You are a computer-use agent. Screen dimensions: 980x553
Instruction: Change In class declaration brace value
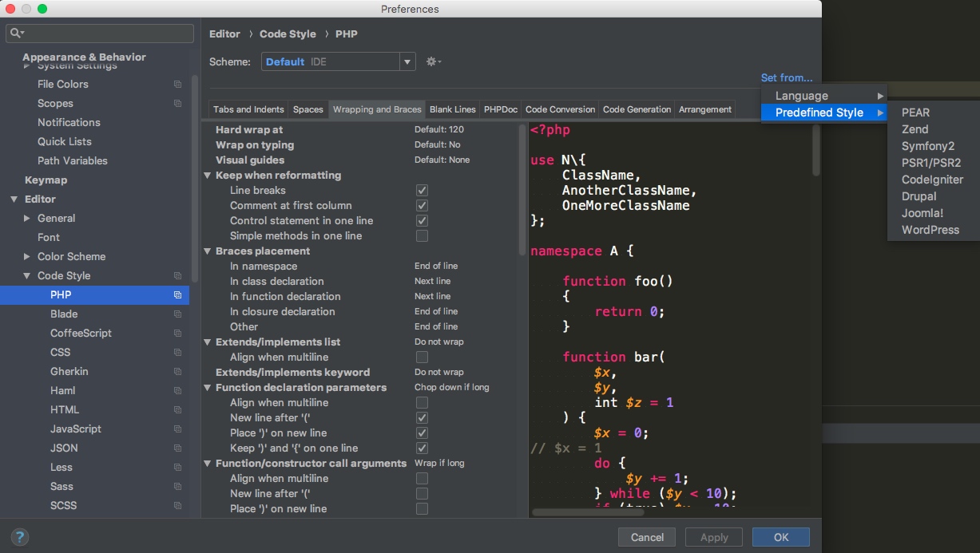[432, 281]
